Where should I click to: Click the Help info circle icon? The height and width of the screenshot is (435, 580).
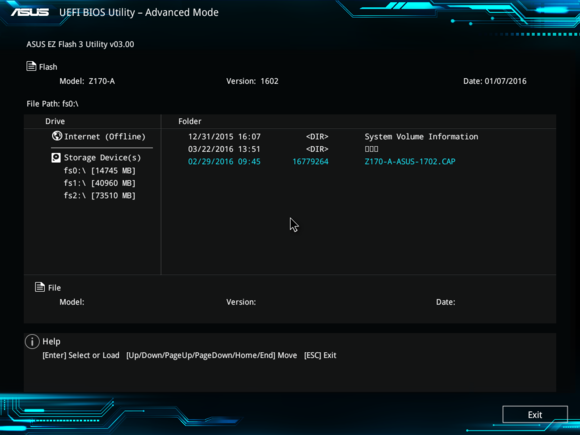click(32, 341)
